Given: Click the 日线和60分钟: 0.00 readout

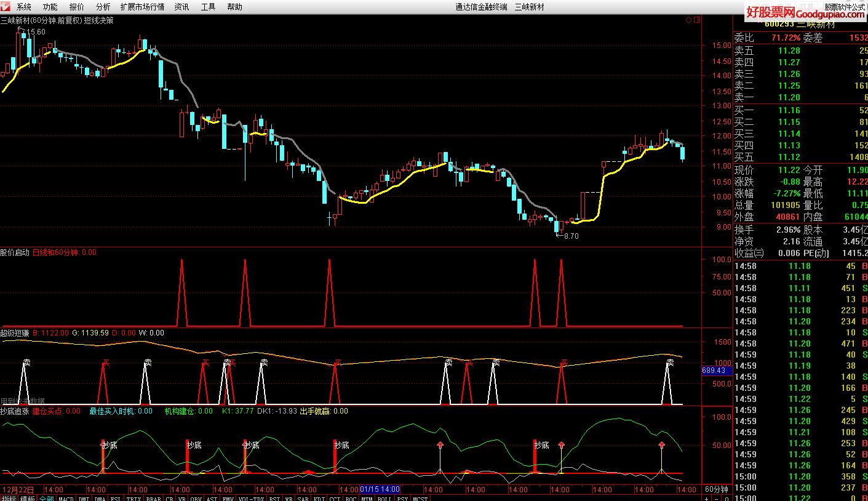Looking at the screenshot, I should click(x=64, y=252).
